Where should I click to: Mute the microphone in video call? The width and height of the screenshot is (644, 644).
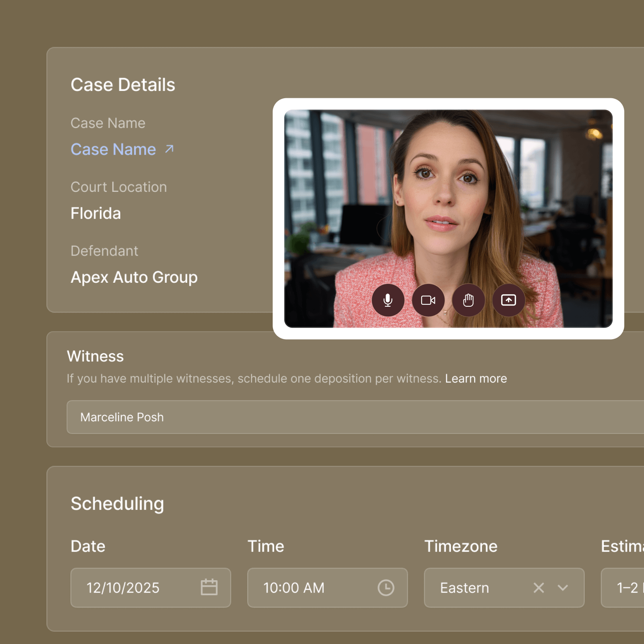point(388,300)
